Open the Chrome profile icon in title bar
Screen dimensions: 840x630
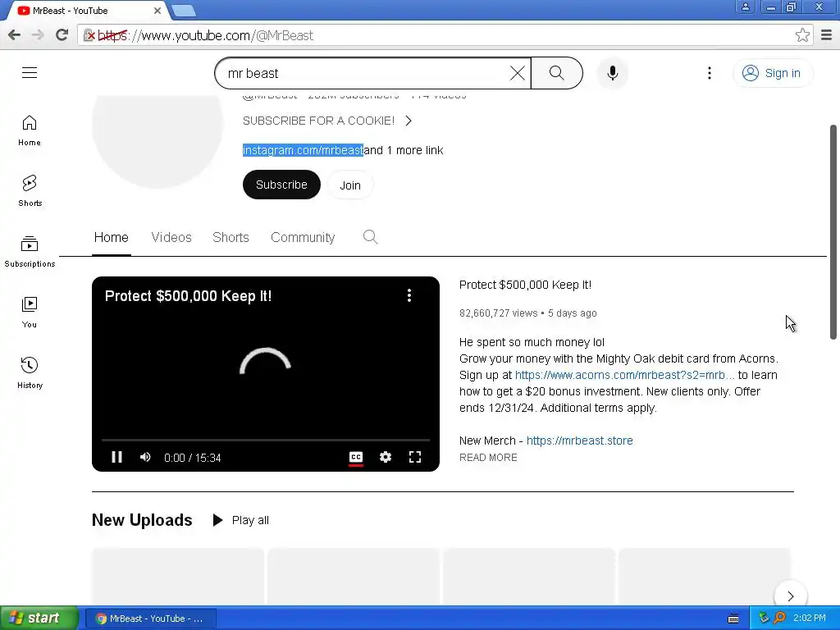click(745, 7)
